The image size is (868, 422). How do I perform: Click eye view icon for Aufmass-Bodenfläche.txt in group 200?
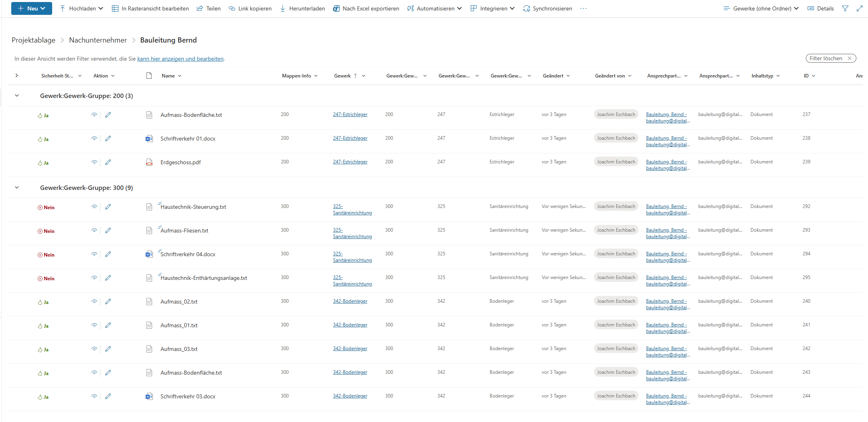[94, 115]
